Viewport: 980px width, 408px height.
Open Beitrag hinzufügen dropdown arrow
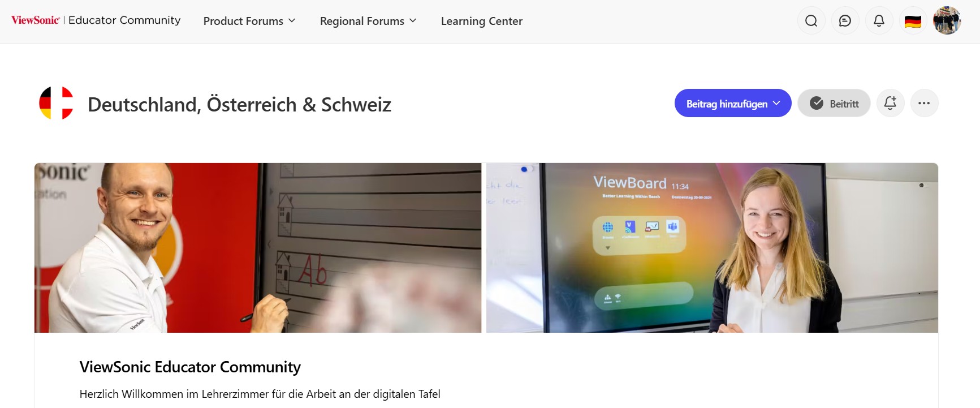[x=776, y=103]
